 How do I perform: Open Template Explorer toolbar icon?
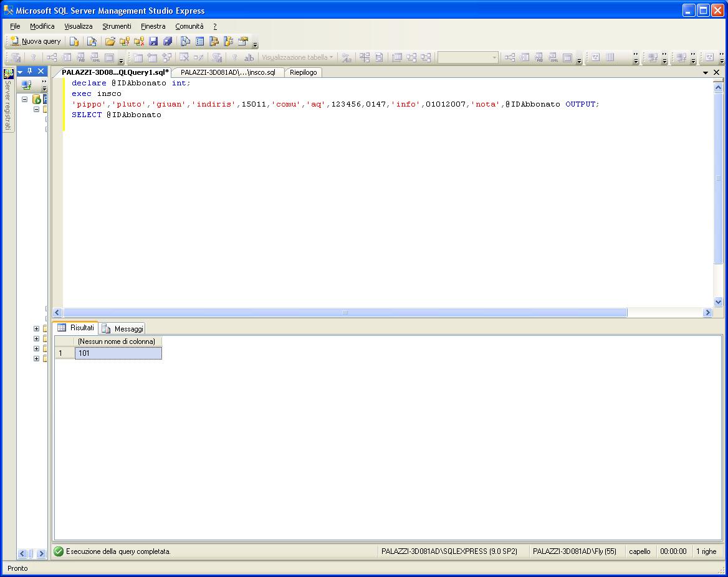[x=228, y=41]
